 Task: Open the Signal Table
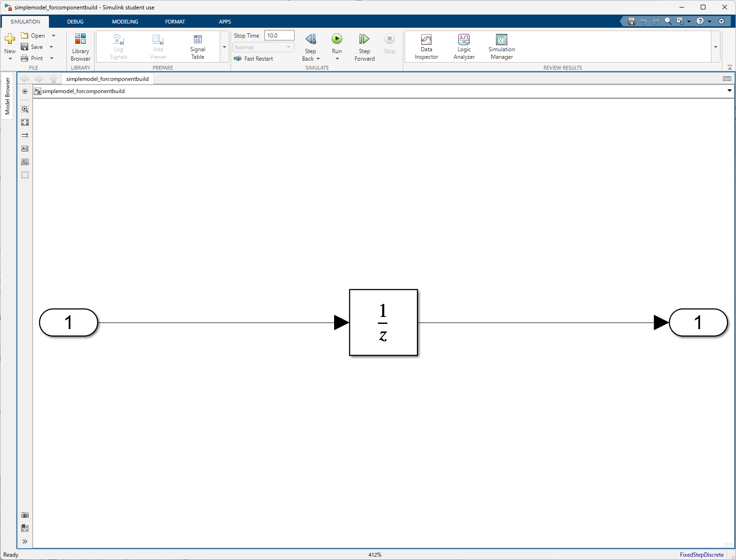coord(198,47)
